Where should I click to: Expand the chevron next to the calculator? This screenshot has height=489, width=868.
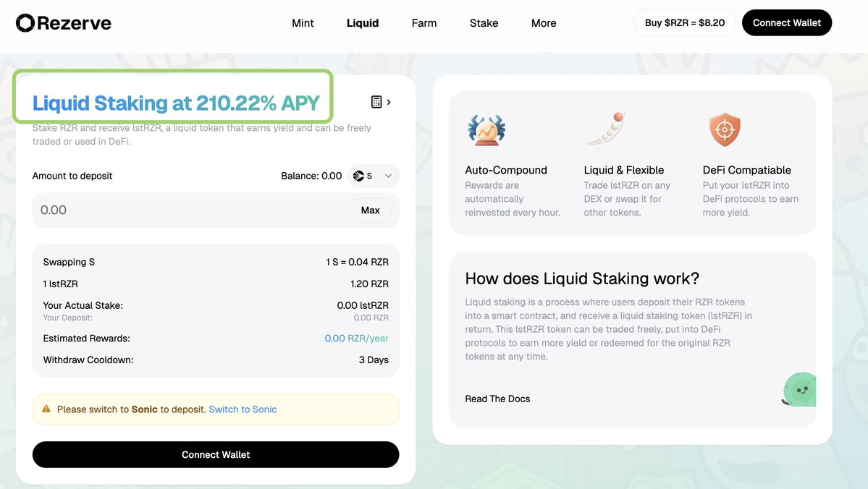[x=389, y=102]
